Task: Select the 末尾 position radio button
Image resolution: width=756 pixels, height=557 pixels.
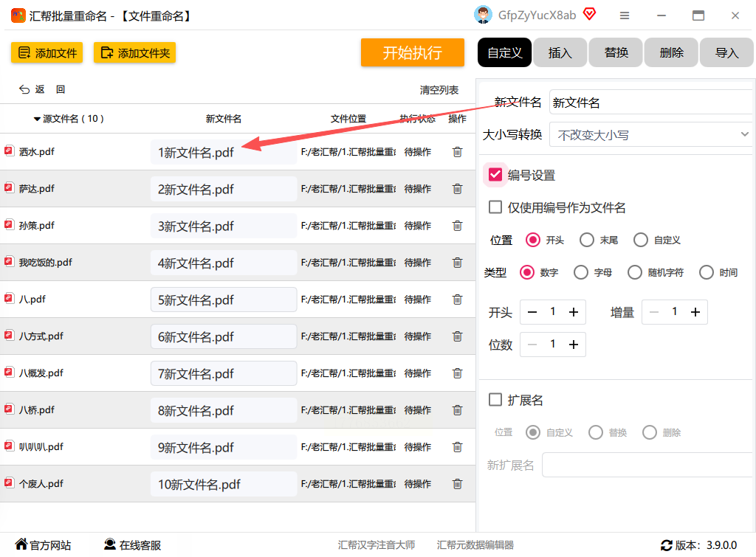Action: pyautogui.click(x=587, y=240)
